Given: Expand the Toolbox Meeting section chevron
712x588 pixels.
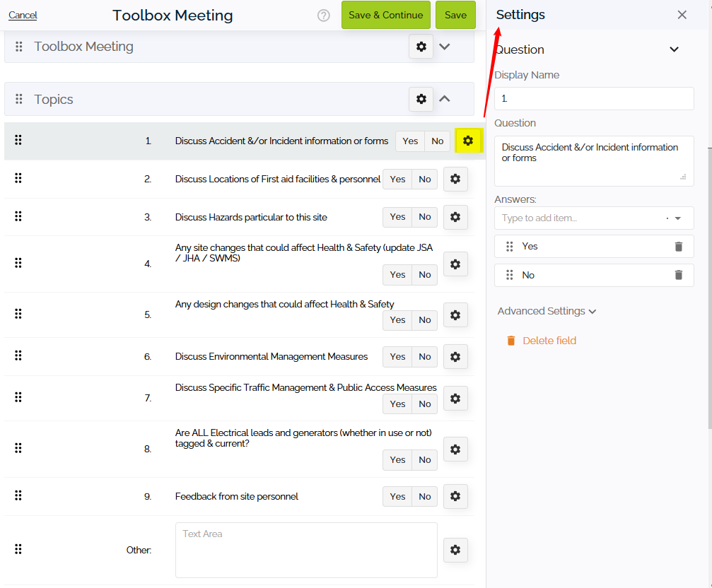Looking at the screenshot, I should 445,47.
